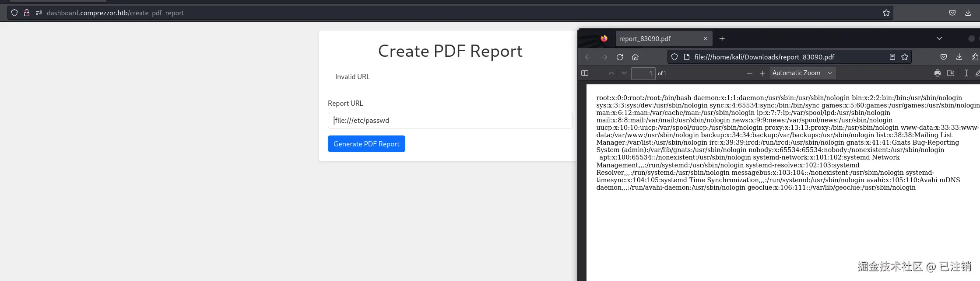This screenshot has width=980, height=281.
Task: Click Create PDF Report heading
Action: [450, 51]
